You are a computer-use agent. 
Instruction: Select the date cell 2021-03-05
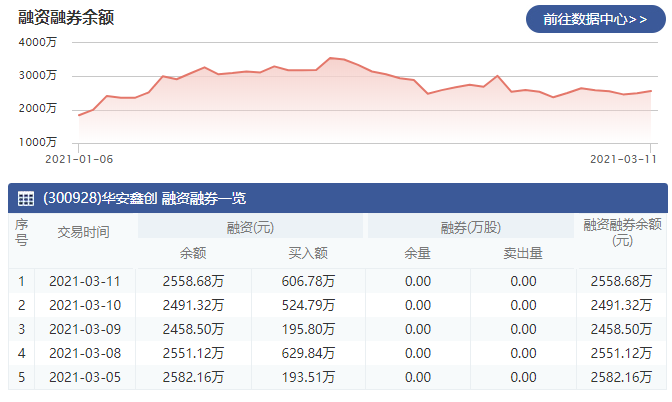[x=85, y=377]
